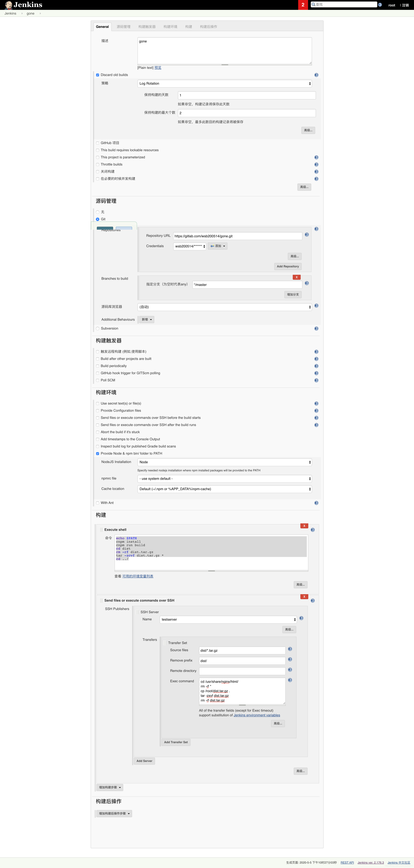Image resolution: width=414 pixels, height=868 pixels.
Task: Open 源码库浏览器 (自动) dropdown
Action: click(x=224, y=307)
